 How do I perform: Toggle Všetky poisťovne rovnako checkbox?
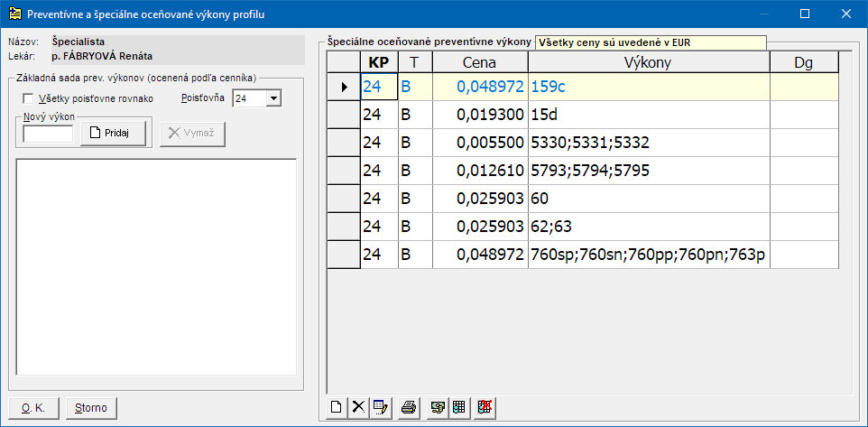[x=28, y=99]
